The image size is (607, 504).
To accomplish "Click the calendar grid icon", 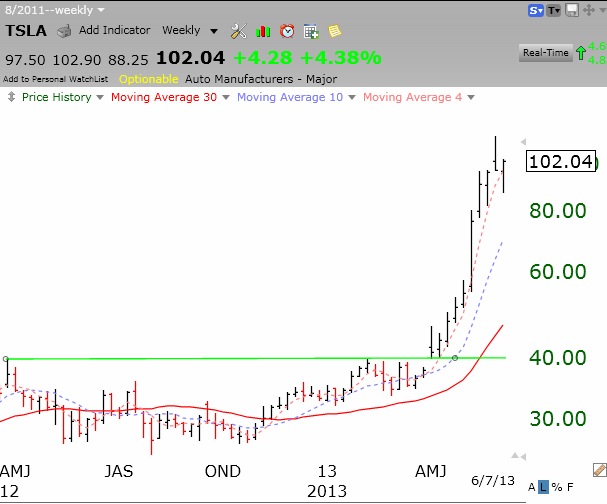I will pyautogui.click(x=311, y=31).
